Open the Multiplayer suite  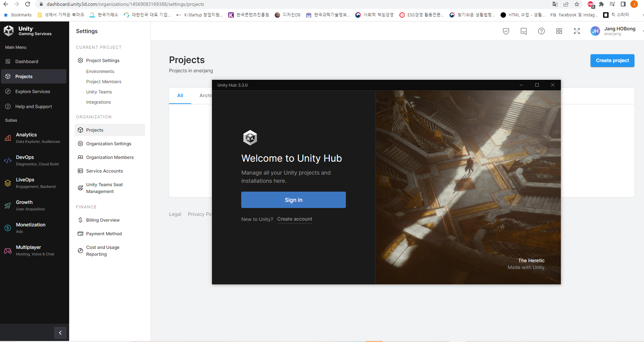pos(34,250)
